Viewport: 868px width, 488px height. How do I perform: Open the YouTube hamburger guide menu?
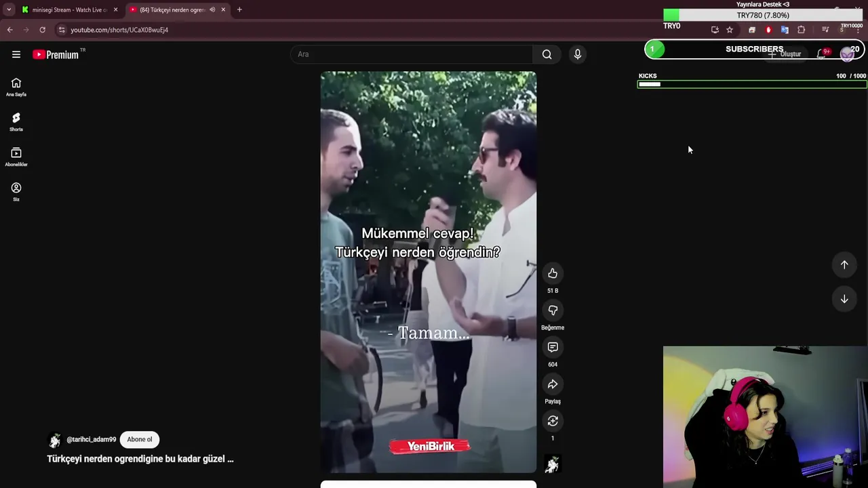(x=16, y=54)
